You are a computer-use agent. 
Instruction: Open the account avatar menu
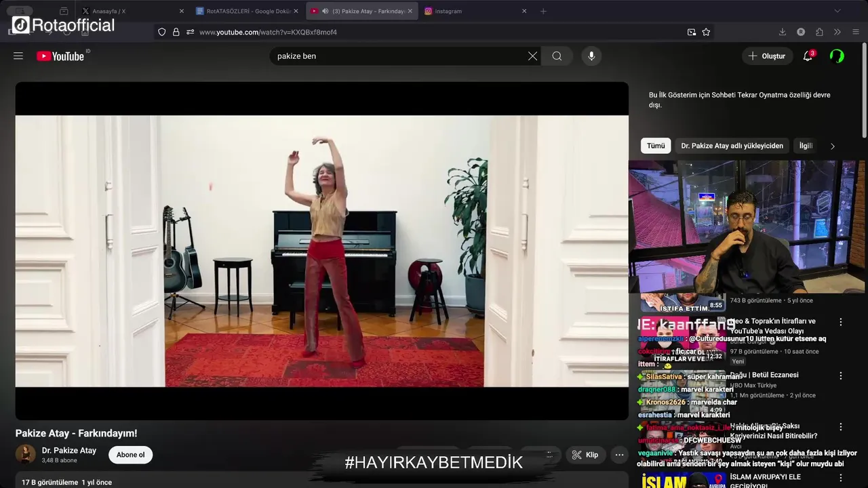837,56
